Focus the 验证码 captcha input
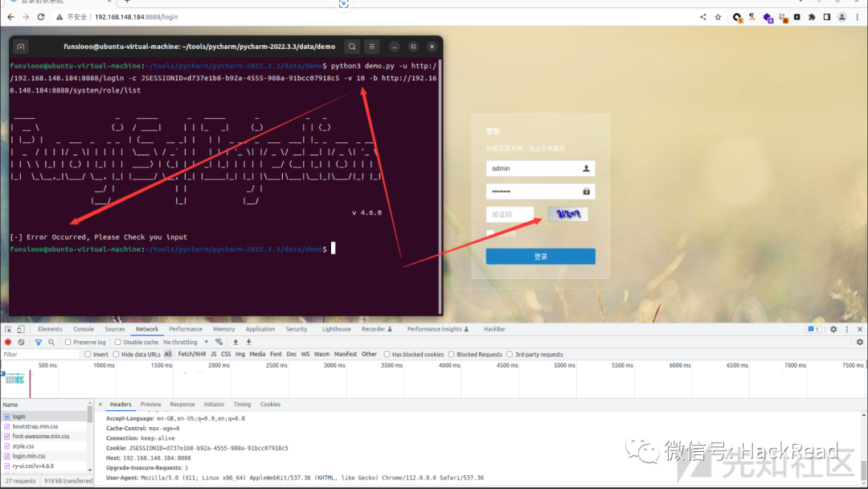Image resolution: width=868 pixels, height=489 pixels. click(x=510, y=214)
